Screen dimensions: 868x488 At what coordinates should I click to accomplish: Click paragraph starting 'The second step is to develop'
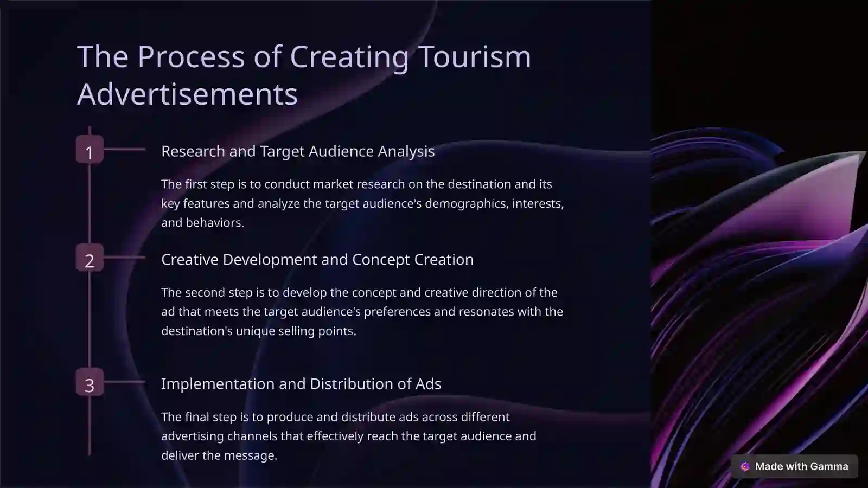362,312
